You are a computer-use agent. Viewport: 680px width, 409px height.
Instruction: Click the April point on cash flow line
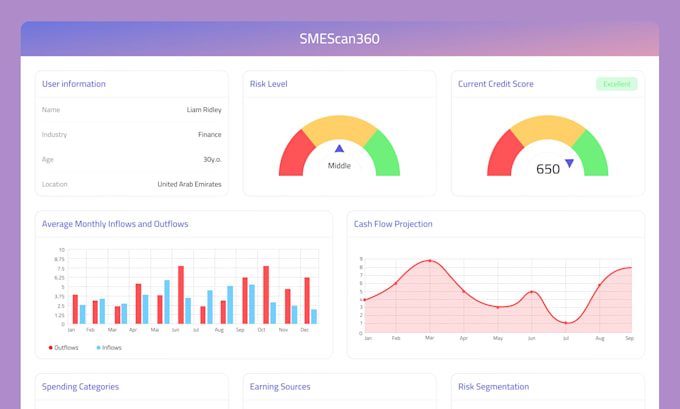464,291
